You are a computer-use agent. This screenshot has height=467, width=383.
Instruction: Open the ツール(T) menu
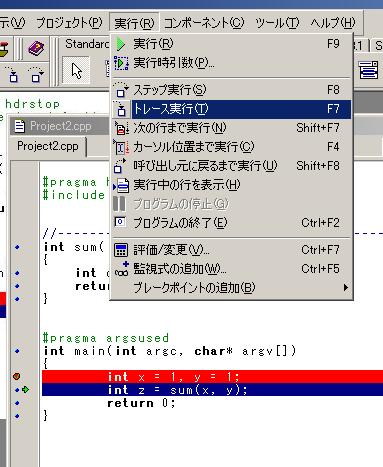click(x=277, y=23)
